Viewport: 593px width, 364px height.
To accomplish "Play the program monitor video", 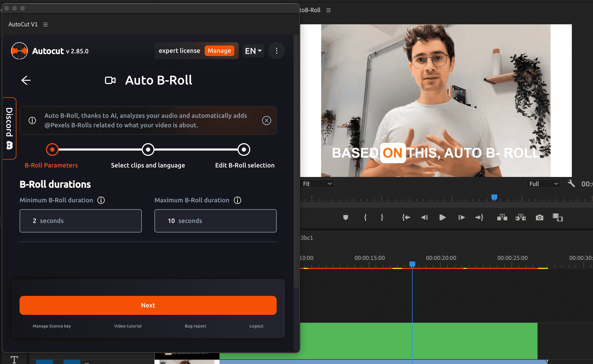I will (443, 217).
